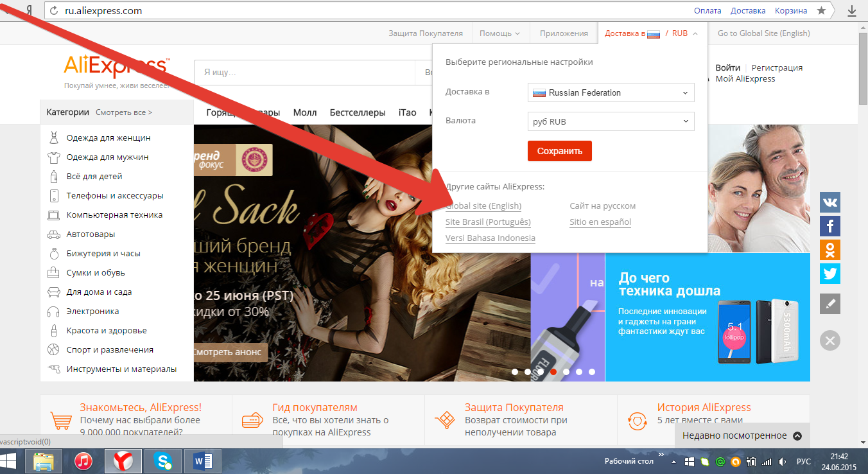Viewport: 868px width, 474px height.
Task: Click the Регистрация link
Action: (777, 67)
